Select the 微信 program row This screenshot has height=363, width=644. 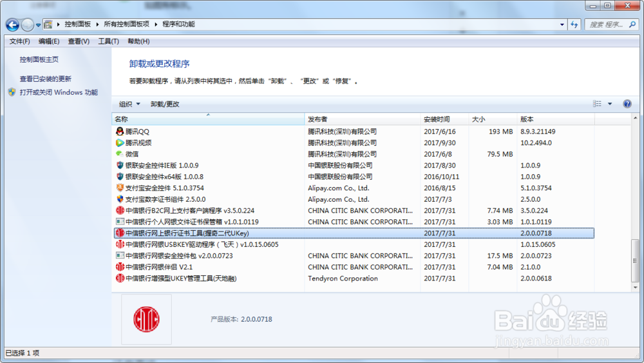pos(354,154)
